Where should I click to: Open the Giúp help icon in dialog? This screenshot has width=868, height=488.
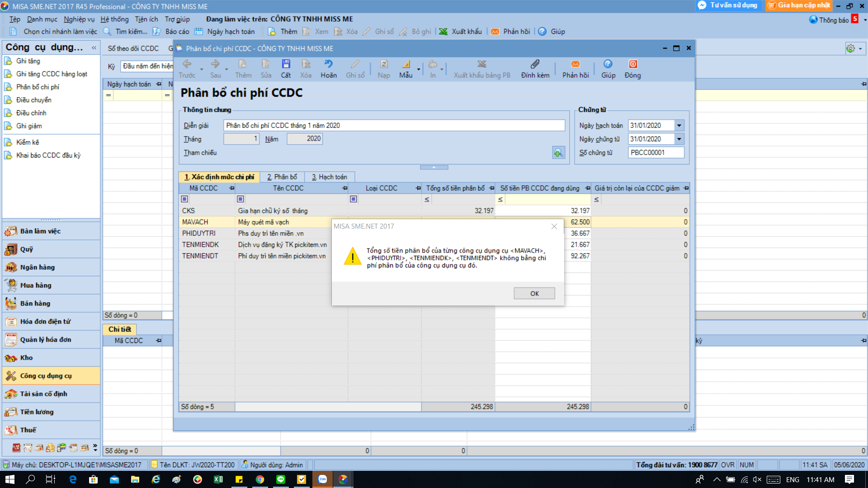pos(608,64)
